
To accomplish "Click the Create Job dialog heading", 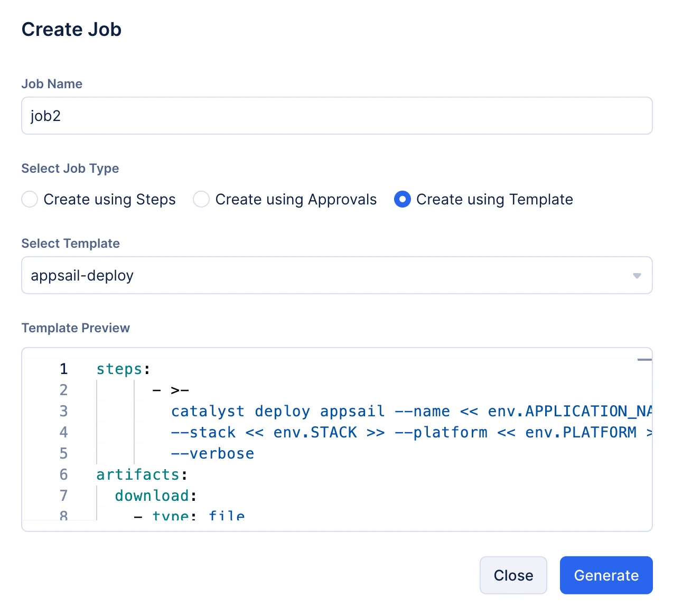I will click(71, 30).
